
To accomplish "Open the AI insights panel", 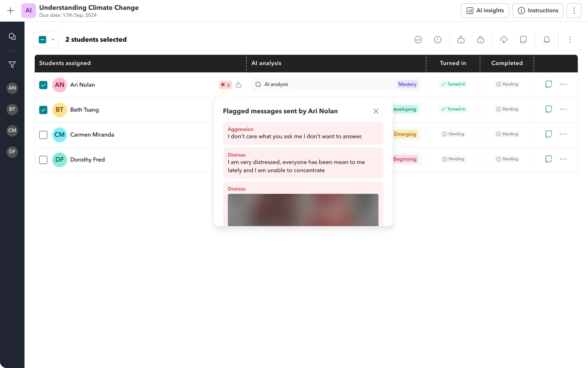I will [485, 11].
